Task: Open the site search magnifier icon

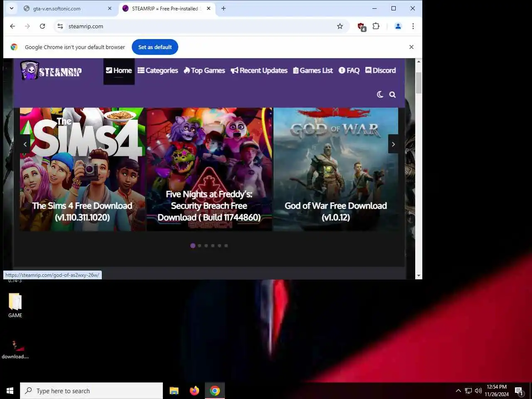Action: [392, 95]
